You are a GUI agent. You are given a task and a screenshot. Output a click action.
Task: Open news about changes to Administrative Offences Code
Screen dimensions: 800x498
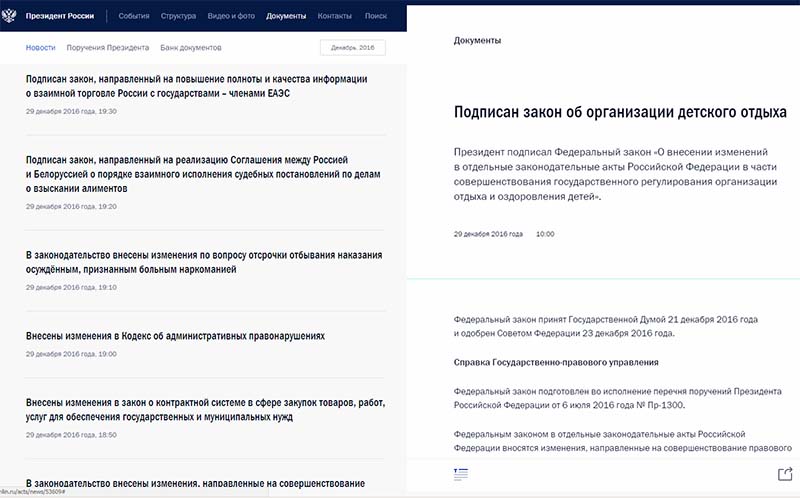point(175,336)
